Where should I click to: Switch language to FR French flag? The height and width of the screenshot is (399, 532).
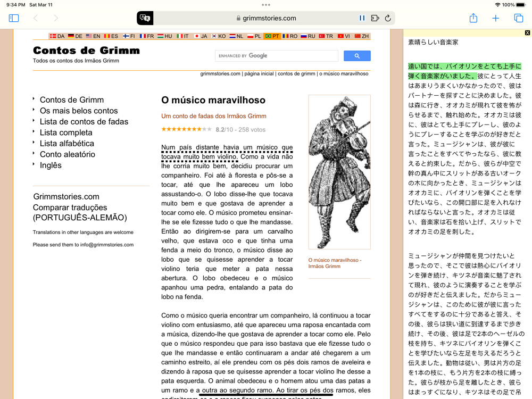pyautogui.click(x=147, y=36)
